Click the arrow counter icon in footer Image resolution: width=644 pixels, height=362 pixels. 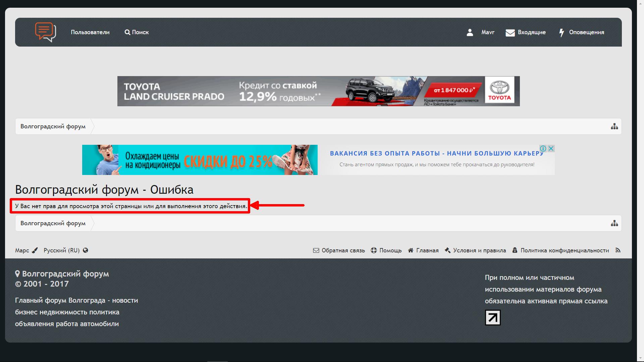pos(493,317)
